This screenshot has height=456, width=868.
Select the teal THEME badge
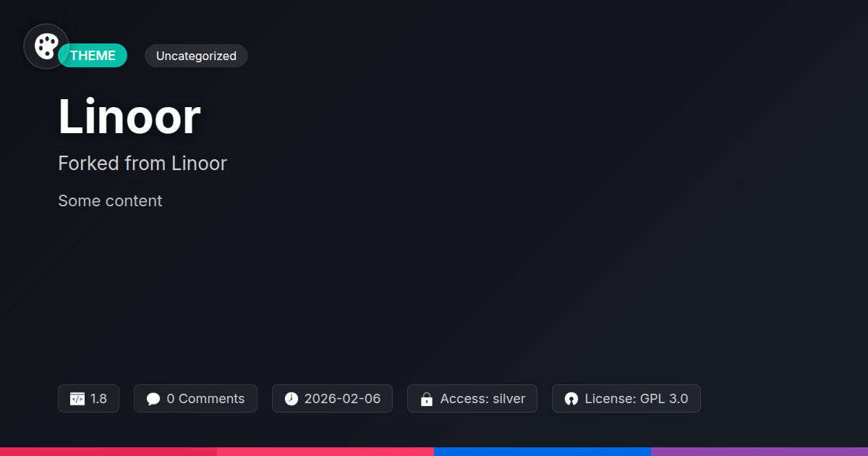(x=93, y=56)
